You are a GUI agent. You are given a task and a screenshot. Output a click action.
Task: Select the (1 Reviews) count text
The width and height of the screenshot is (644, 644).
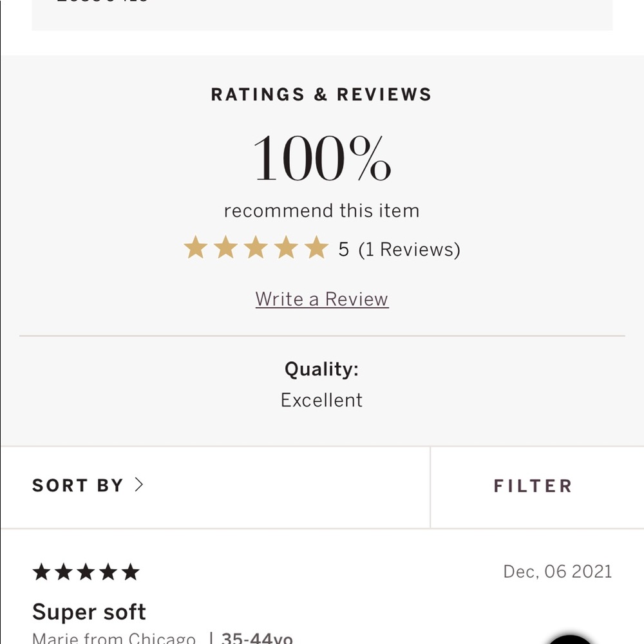pyautogui.click(x=409, y=250)
